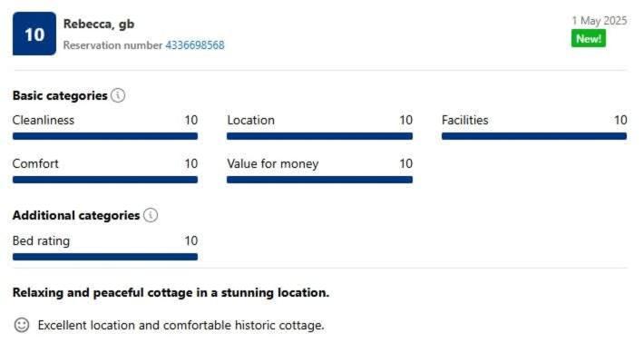Click the Location rating bar
The width and height of the screenshot is (644, 353).
click(319, 136)
